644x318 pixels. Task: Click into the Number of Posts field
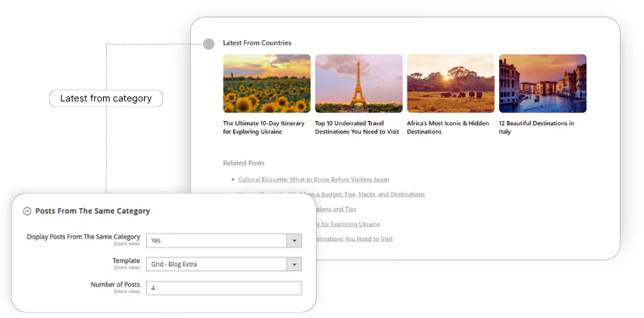224,288
